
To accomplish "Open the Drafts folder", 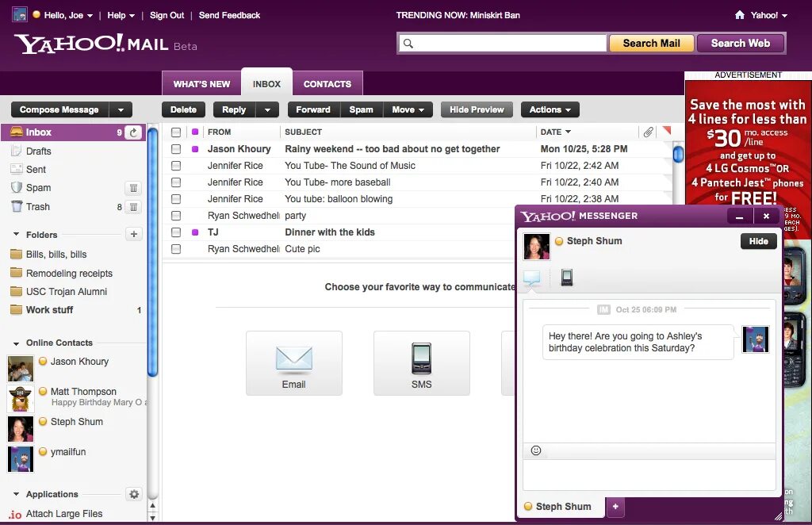I will [x=39, y=151].
